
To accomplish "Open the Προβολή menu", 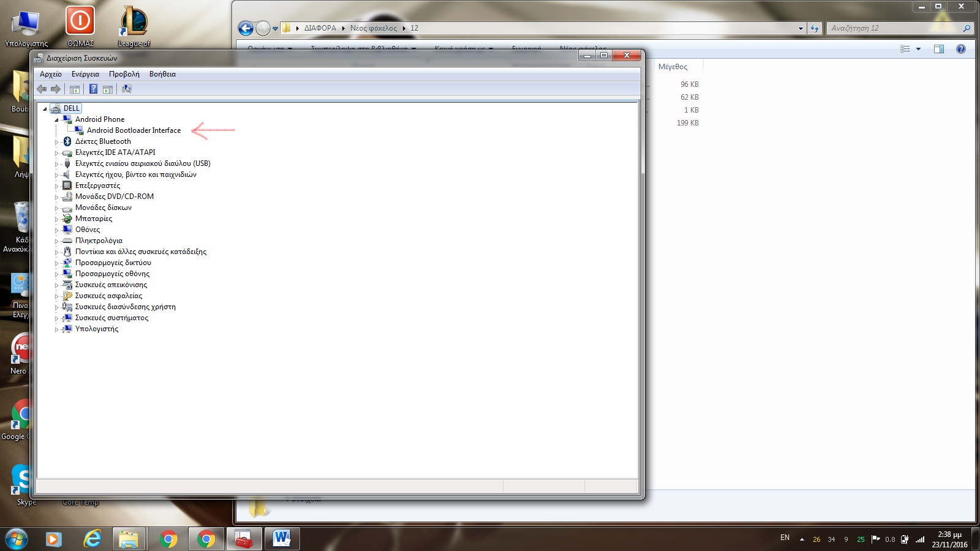I will click(124, 74).
